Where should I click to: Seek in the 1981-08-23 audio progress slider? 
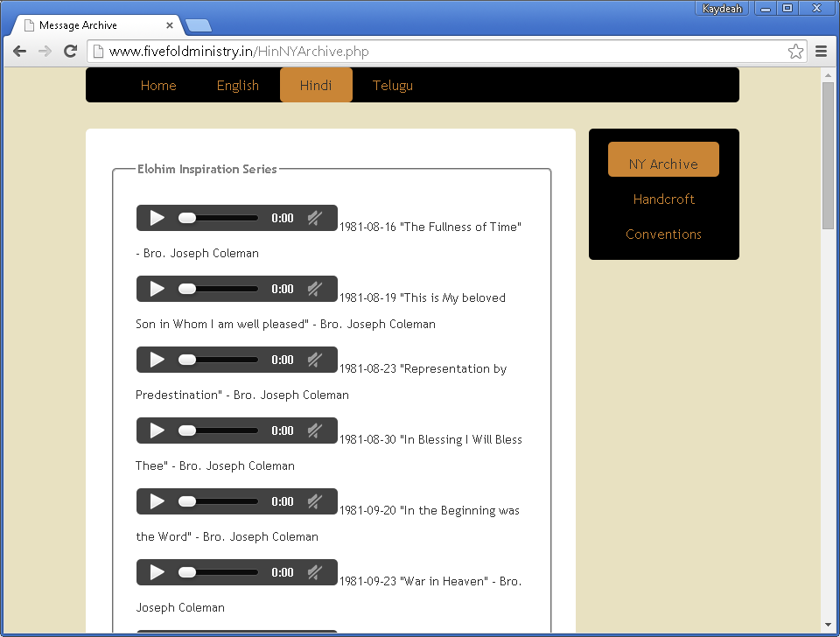click(218, 360)
